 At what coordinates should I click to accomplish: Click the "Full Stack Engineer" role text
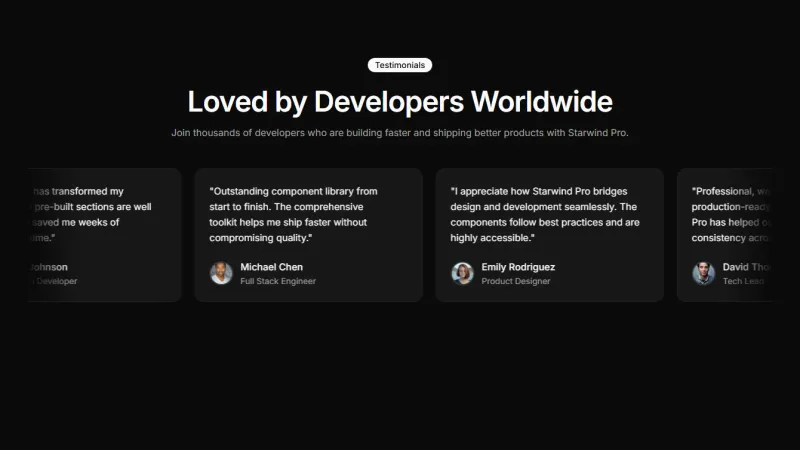coord(277,281)
